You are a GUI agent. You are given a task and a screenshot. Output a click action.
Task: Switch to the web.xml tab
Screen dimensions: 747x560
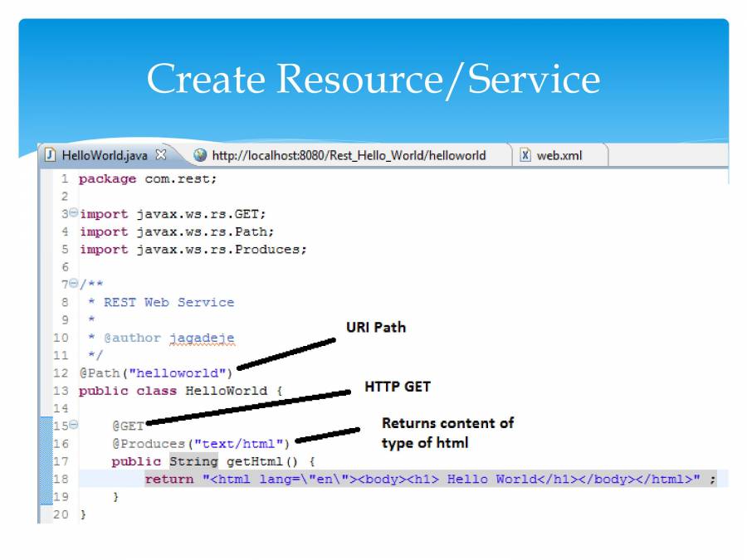559,155
